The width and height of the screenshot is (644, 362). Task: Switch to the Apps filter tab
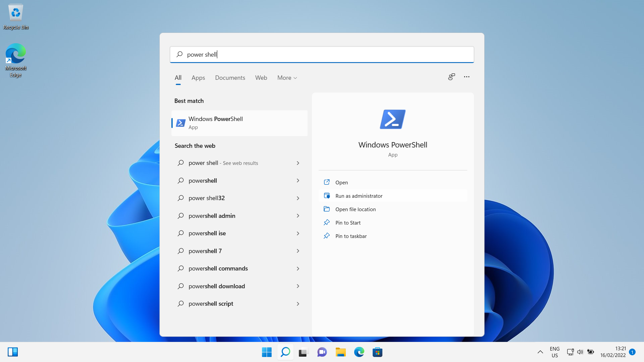198,78
